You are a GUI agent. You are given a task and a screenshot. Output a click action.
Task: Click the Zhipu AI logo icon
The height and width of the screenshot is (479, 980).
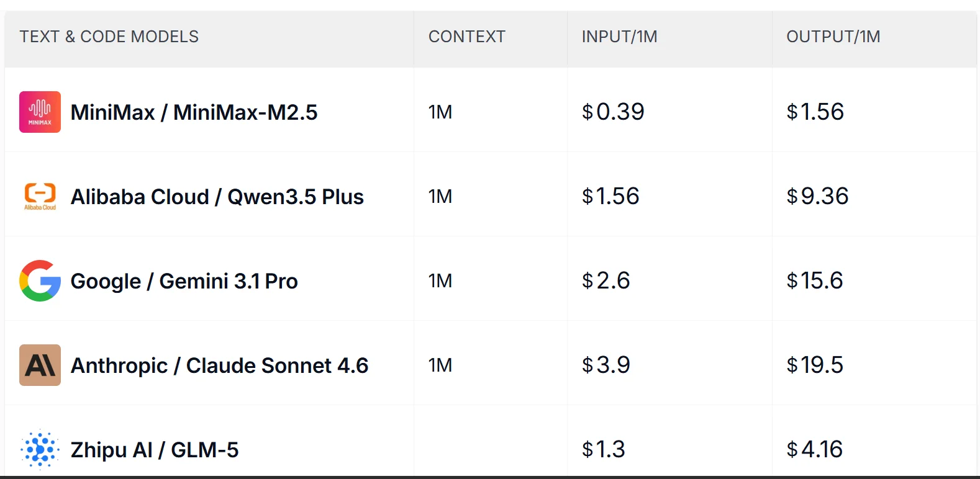[x=40, y=449]
